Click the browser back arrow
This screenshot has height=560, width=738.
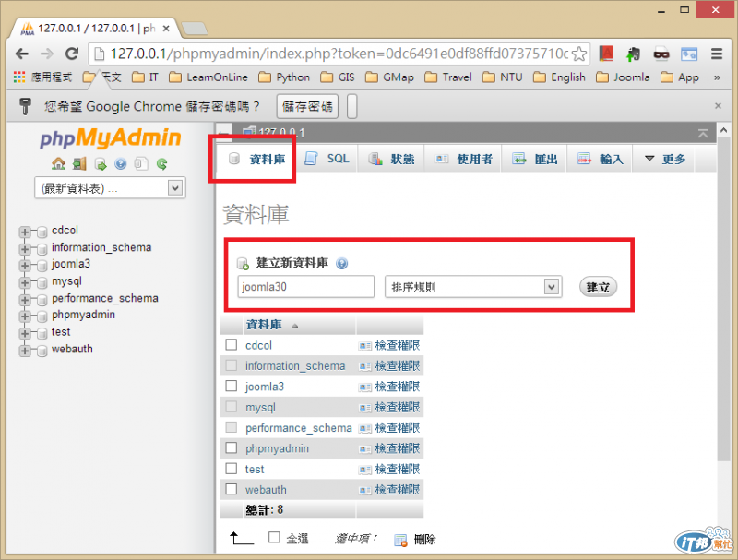coord(21,54)
